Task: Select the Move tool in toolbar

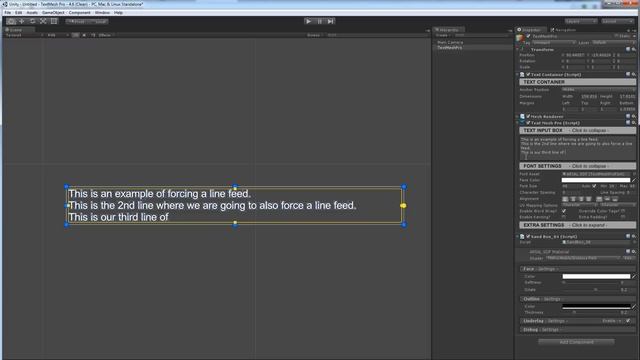Action: 22,21
